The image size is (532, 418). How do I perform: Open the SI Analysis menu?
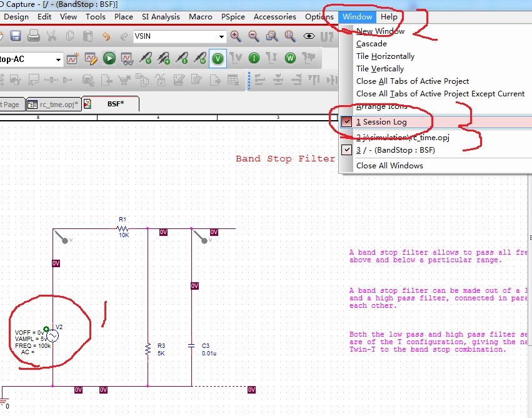[161, 17]
